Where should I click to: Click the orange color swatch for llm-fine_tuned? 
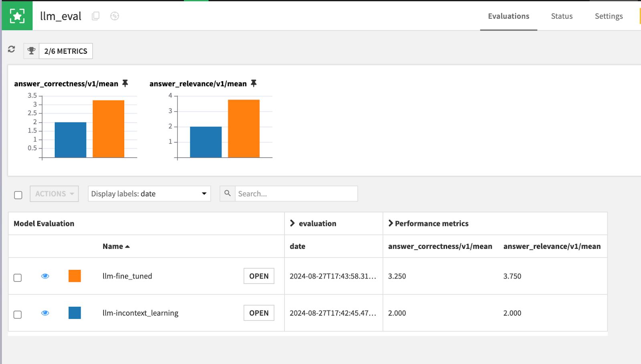point(75,276)
